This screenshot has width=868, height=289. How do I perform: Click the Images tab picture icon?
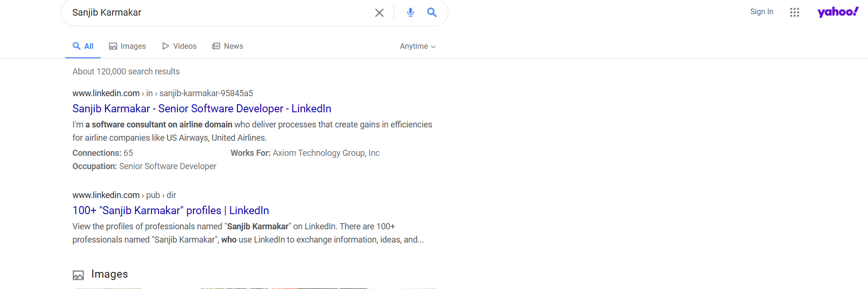(113, 46)
